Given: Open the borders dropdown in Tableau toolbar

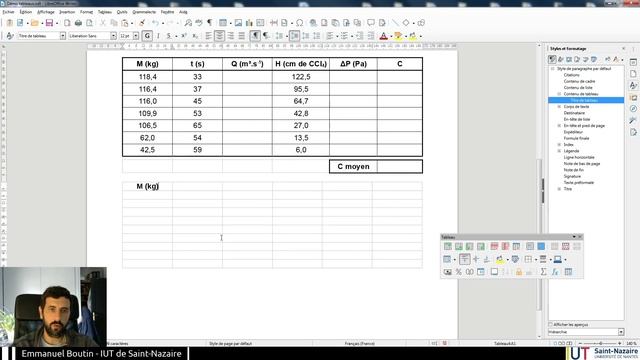Looking at the screenshot, I should pyautogui.click(x=536, y=260).
